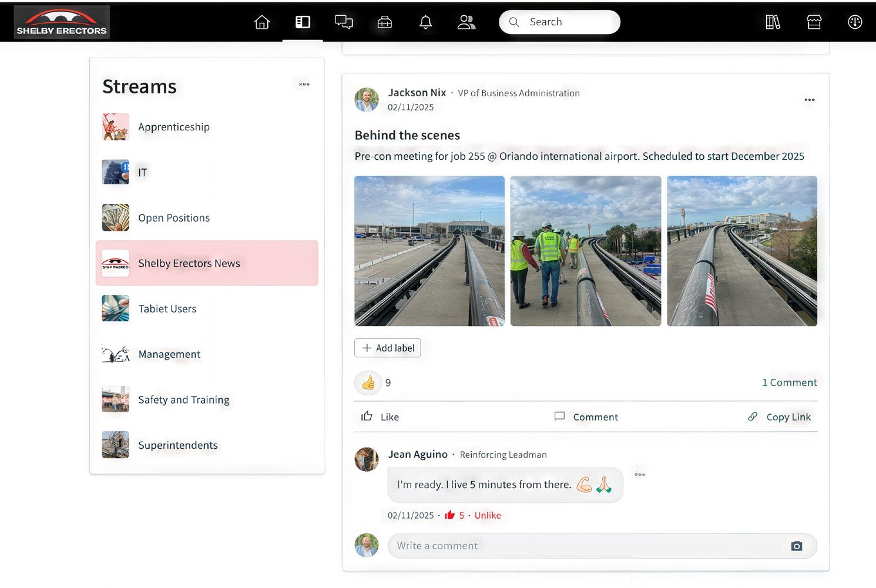Open the Tablet Users stream
Image resolution: width=876 pixels, height=588 pixels.
[x=207, y=308]
